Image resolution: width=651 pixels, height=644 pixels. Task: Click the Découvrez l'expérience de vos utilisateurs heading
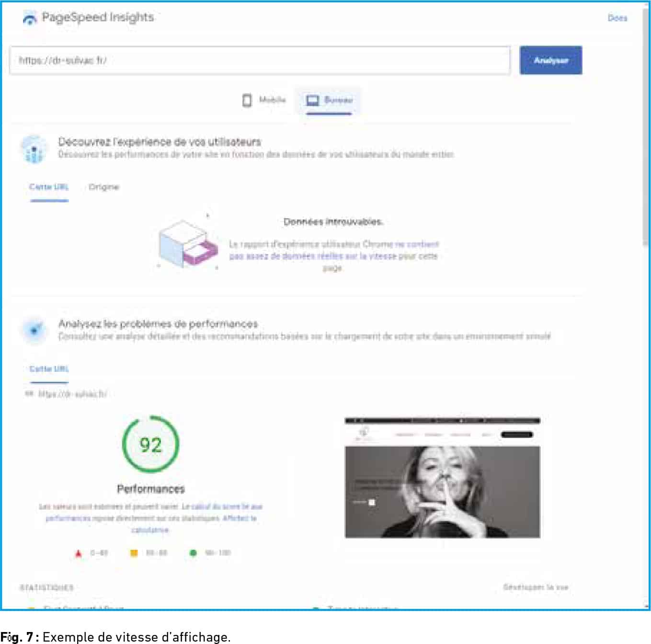tap(160, 142)
